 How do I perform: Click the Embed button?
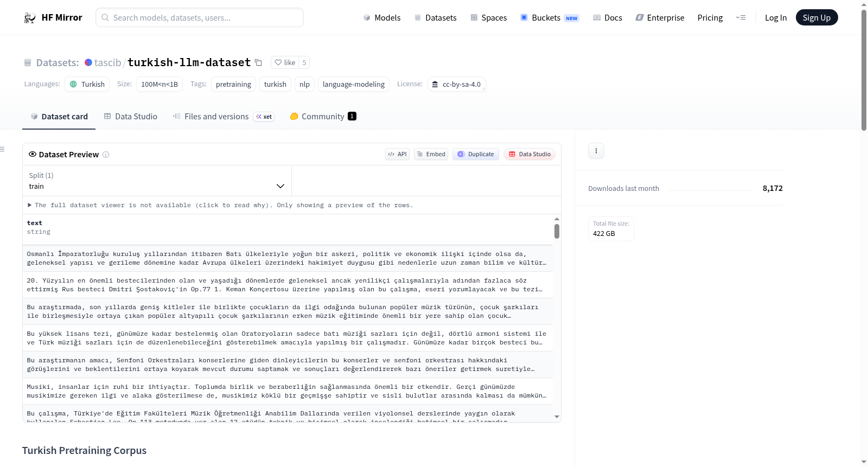431,154
